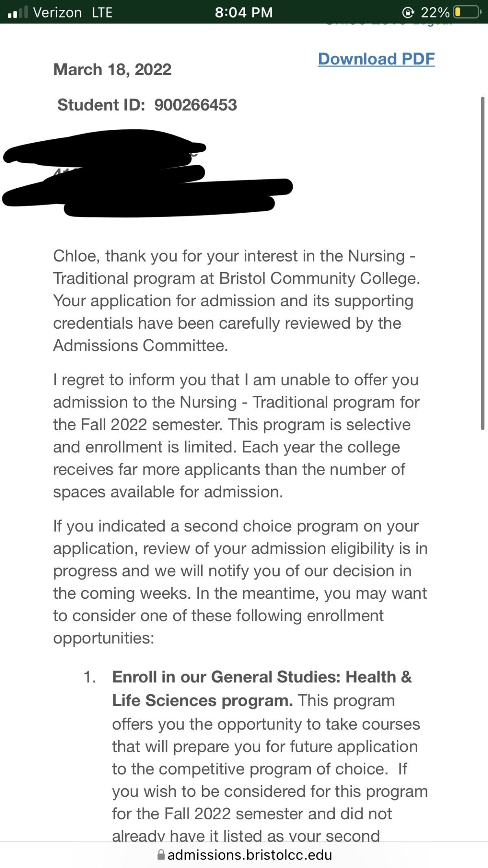Select the admissions.bristolcc.edu address bar
Image resolution: width=488 pixels, height=868 pixels.
click(x=245, y=855)
